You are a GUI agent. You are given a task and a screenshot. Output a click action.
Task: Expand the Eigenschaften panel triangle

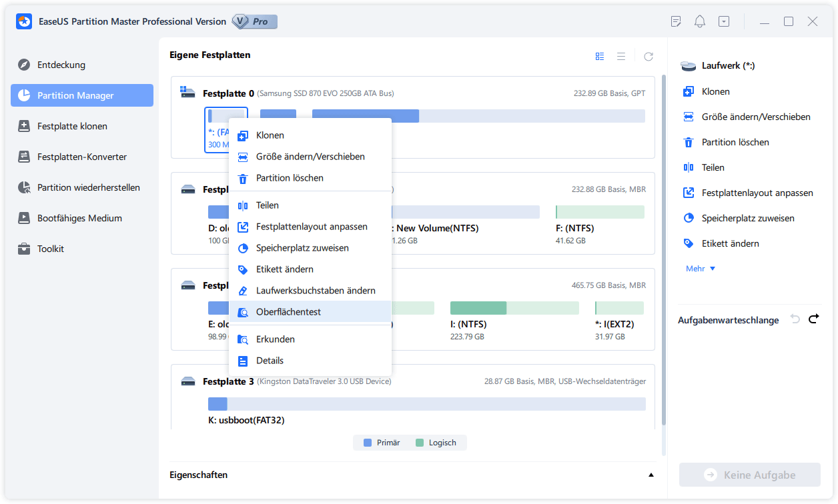point(651,475)
